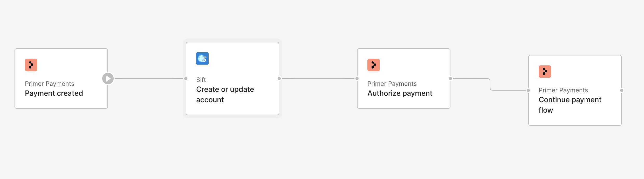Click the output port of Authorize payment node
This screenshot has height=179, width=644.
pyautogui.click(x=450, y=79)
